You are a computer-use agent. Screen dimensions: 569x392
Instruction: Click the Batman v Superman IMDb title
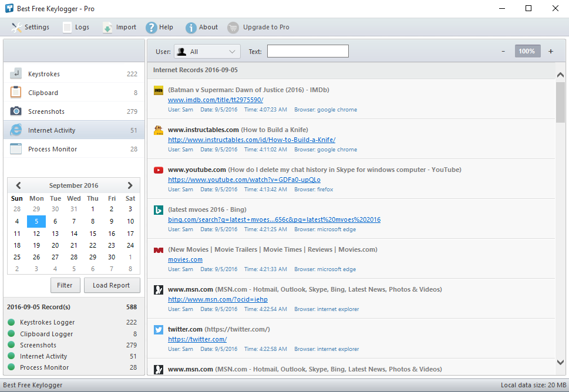click(x=248, y=90)
